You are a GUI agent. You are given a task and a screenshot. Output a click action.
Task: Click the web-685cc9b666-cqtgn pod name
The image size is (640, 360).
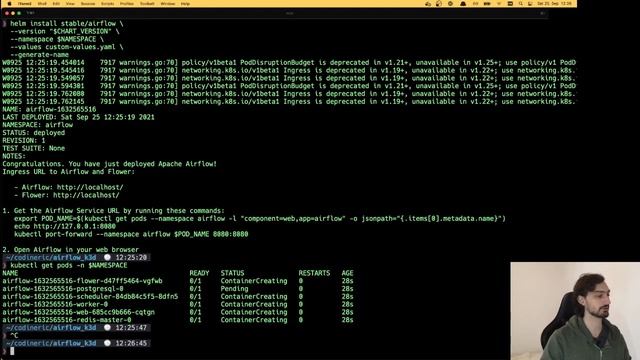coord(78,312)
